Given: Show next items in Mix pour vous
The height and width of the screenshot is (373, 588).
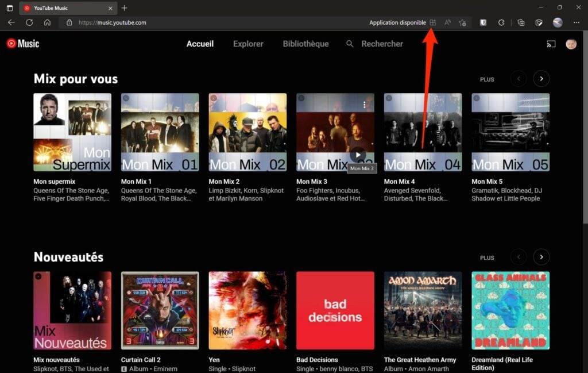Looking at the screenshot, I should (x=541, y=79).
